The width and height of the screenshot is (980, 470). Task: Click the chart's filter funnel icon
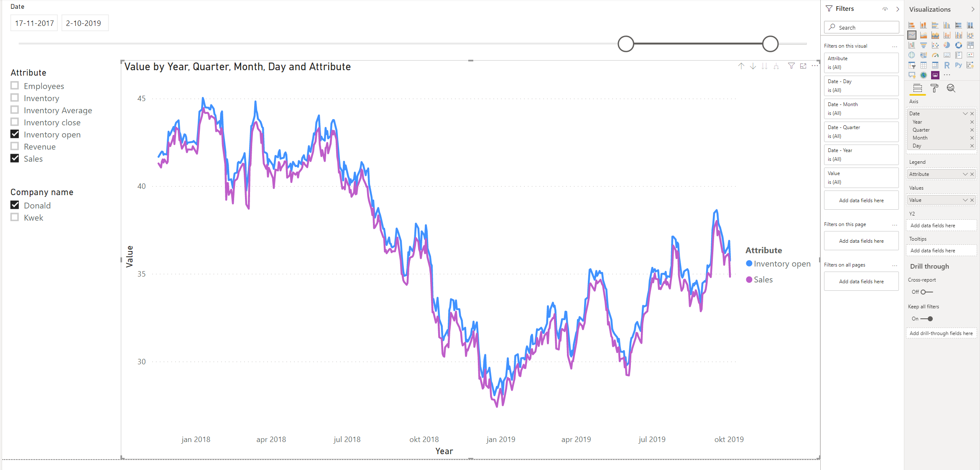coord(791,66)
